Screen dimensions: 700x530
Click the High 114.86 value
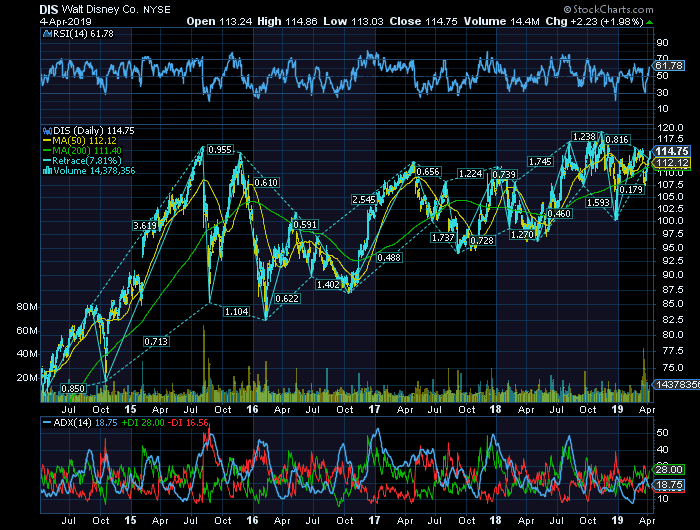(x=288, y=21)
